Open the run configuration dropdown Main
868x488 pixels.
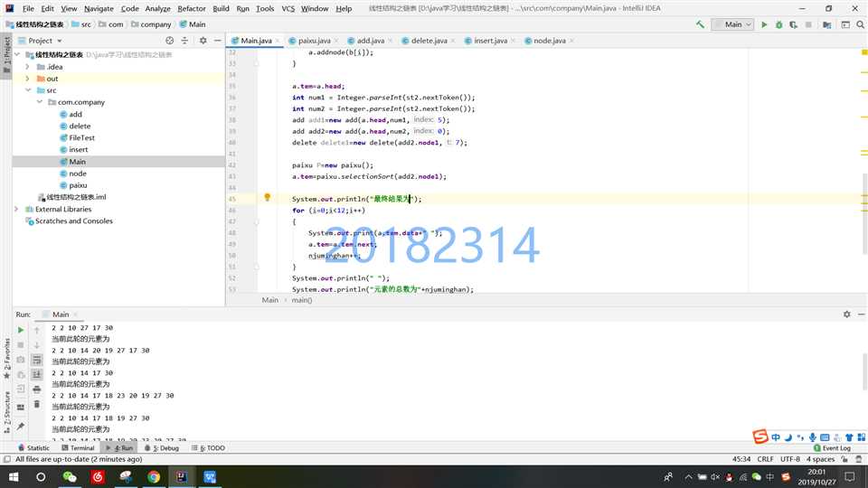tap(732, 24)
